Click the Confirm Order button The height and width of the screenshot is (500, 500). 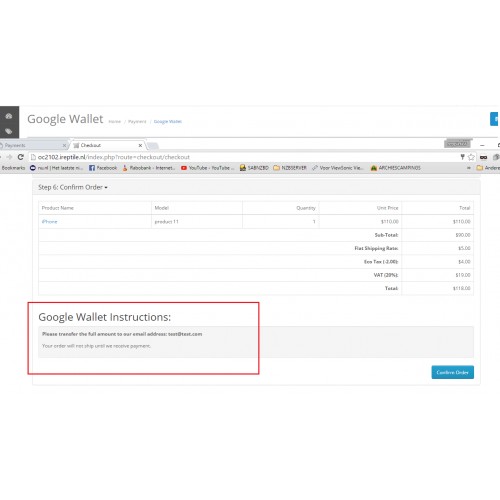coord(453,372)
